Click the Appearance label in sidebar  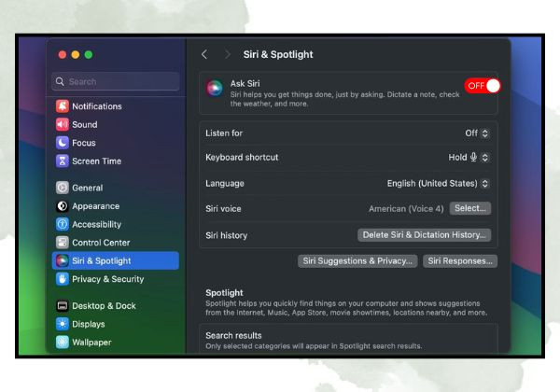(x=96, y=206)
